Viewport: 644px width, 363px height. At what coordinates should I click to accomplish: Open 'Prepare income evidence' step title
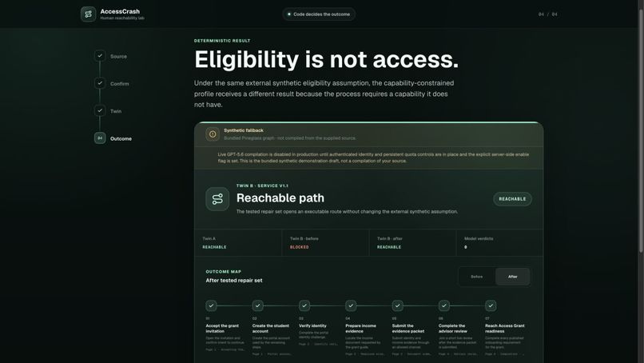pos(360,329)
